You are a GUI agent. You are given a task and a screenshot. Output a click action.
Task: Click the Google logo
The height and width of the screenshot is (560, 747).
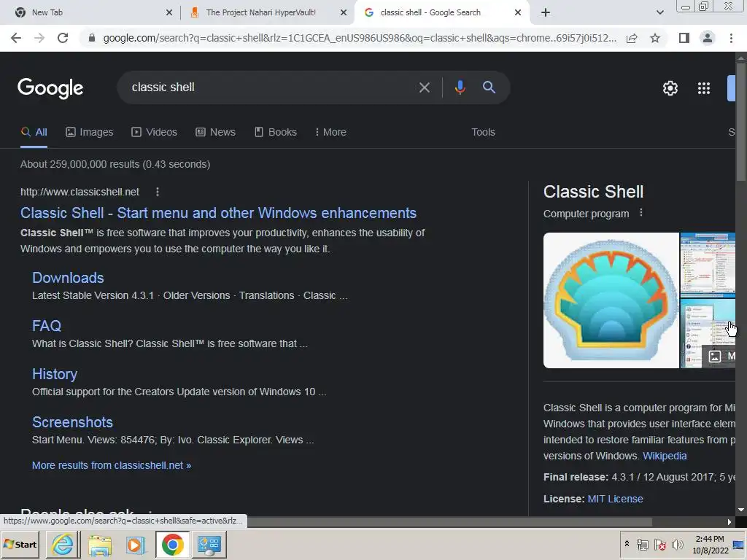(50, 88)
